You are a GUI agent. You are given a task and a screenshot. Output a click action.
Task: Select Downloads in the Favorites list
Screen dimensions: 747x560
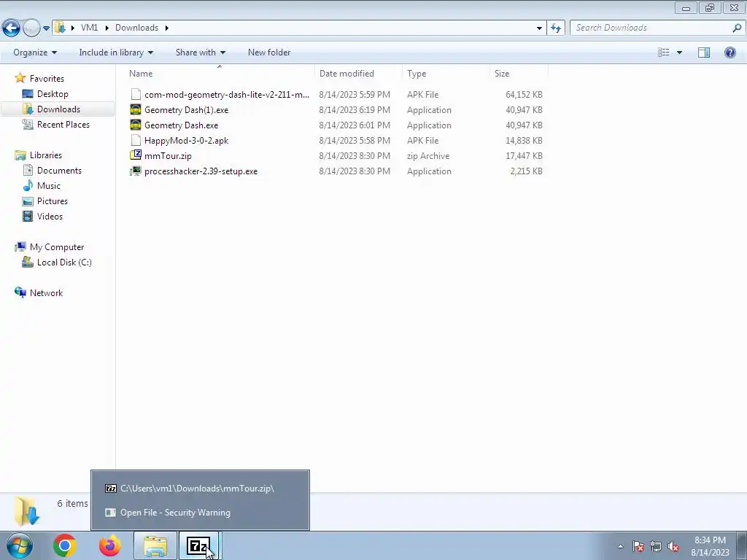[58, 109]
